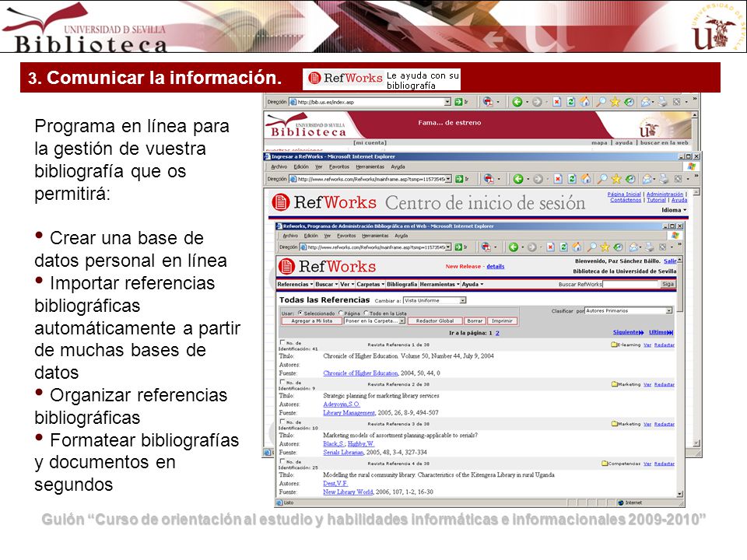
Task: Click the Search magnifier in the rear bib.us.es window
Action: click(x=601, y=102)
